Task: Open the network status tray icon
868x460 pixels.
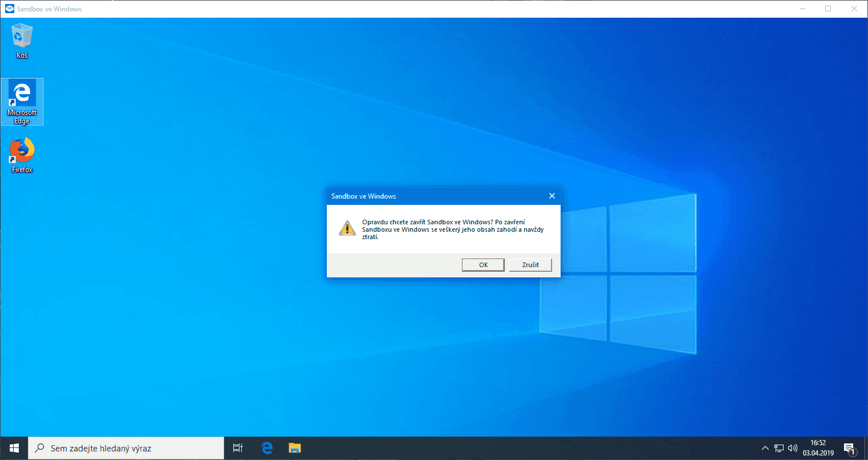Action: 778,448
